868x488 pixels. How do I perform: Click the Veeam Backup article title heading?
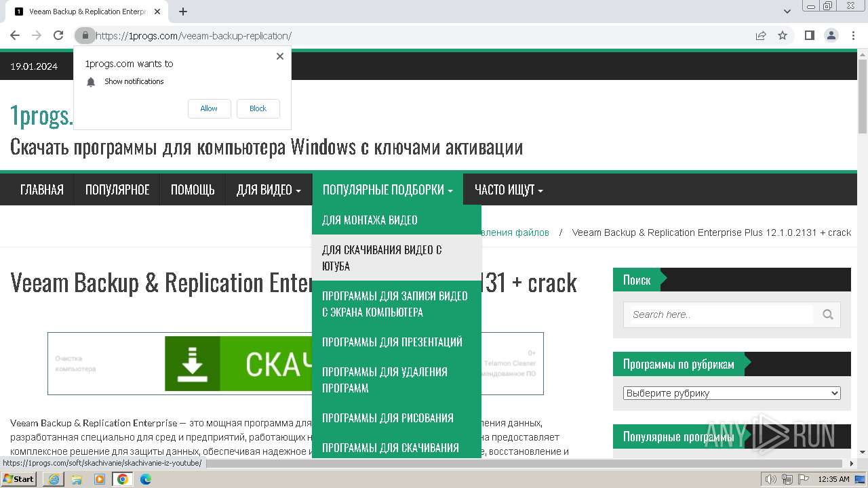tap(294, 283)
